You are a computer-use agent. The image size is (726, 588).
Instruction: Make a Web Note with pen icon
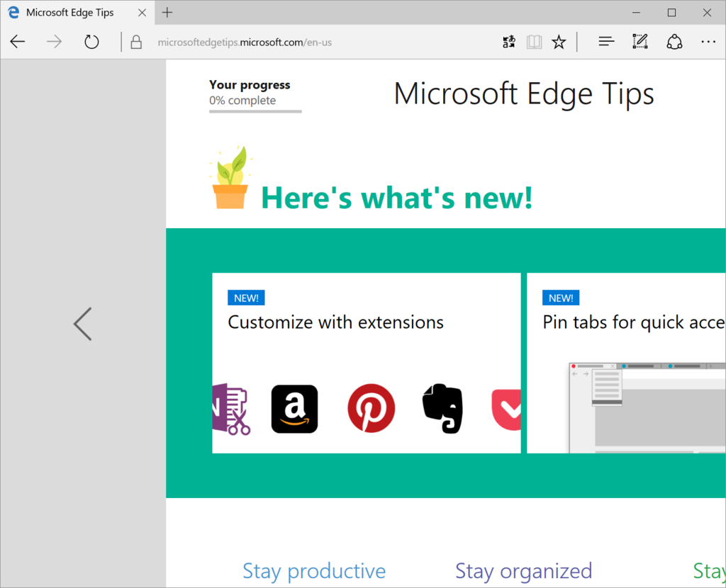[x=640, y=42]
